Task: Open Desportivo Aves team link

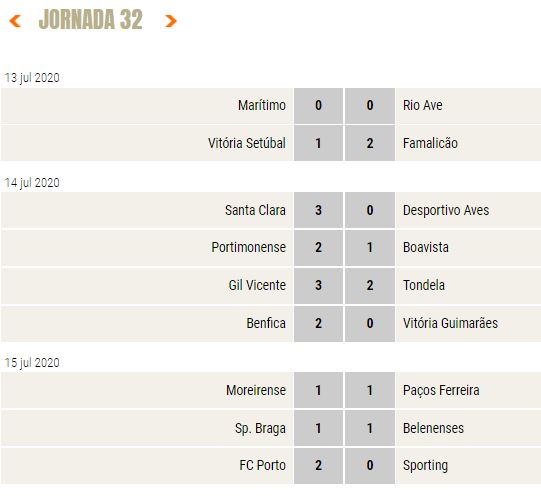Action: pyautogui.click(x=446, y=210)
